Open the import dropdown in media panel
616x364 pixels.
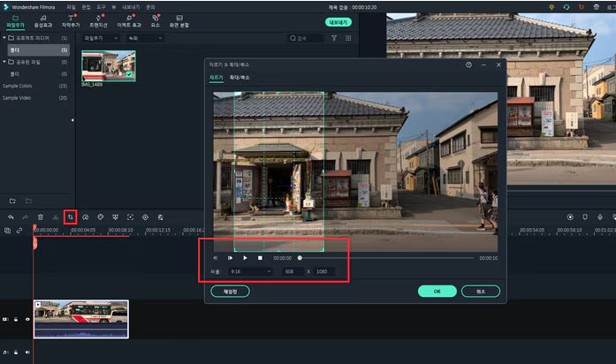coord(101,38)
